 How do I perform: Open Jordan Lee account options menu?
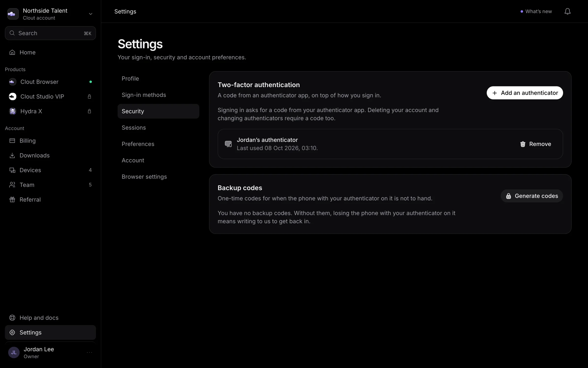(89, 353)
